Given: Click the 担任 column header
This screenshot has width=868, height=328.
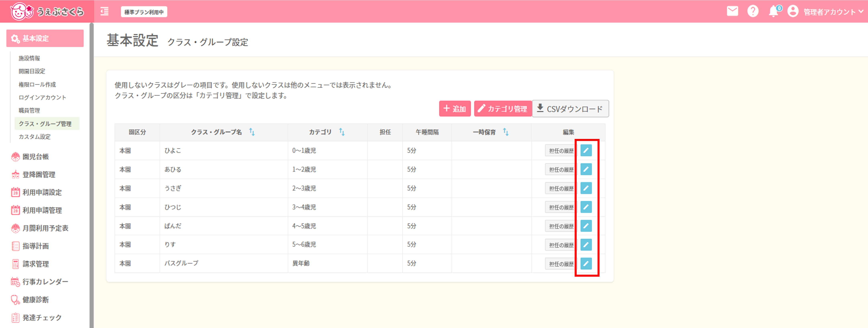Looking at the screenshot, I should click(385, 132).
